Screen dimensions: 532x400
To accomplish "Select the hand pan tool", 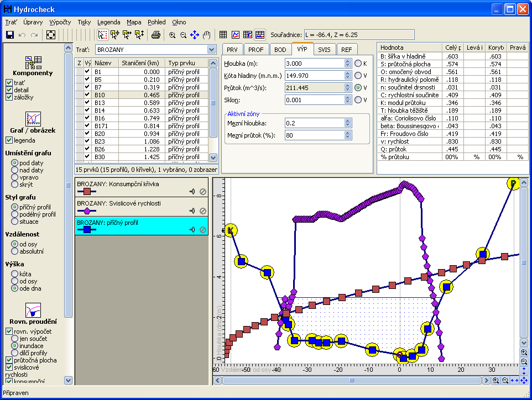I will [x=207, y=35].
